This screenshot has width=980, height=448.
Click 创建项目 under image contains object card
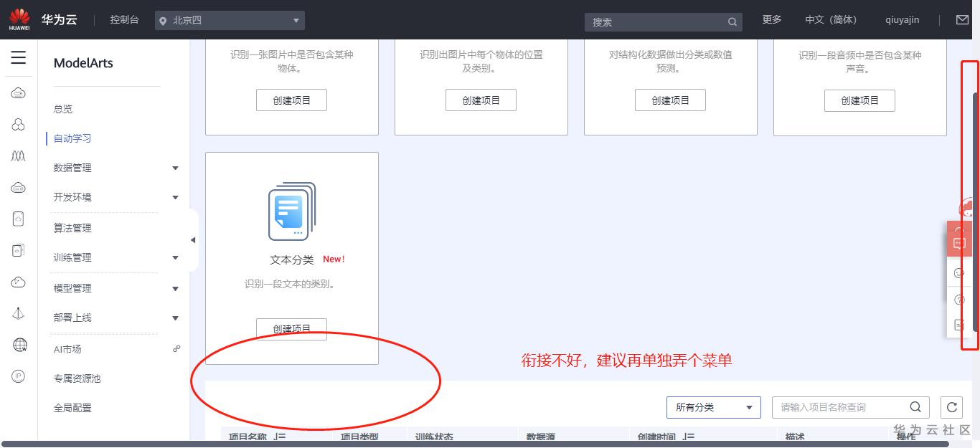pos(291,100)
